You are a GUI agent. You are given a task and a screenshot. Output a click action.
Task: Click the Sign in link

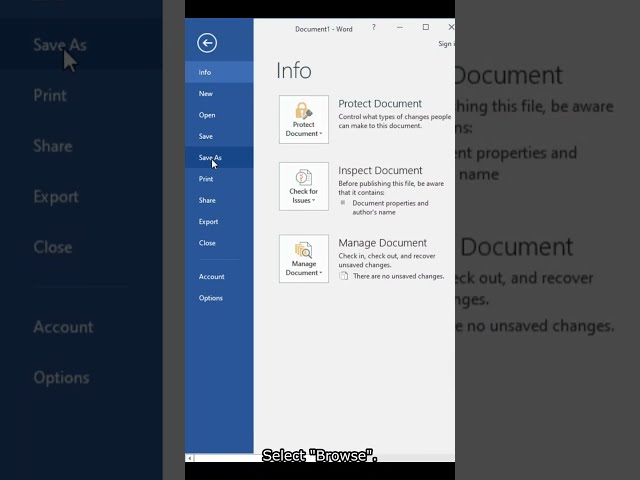coord(446,44)
